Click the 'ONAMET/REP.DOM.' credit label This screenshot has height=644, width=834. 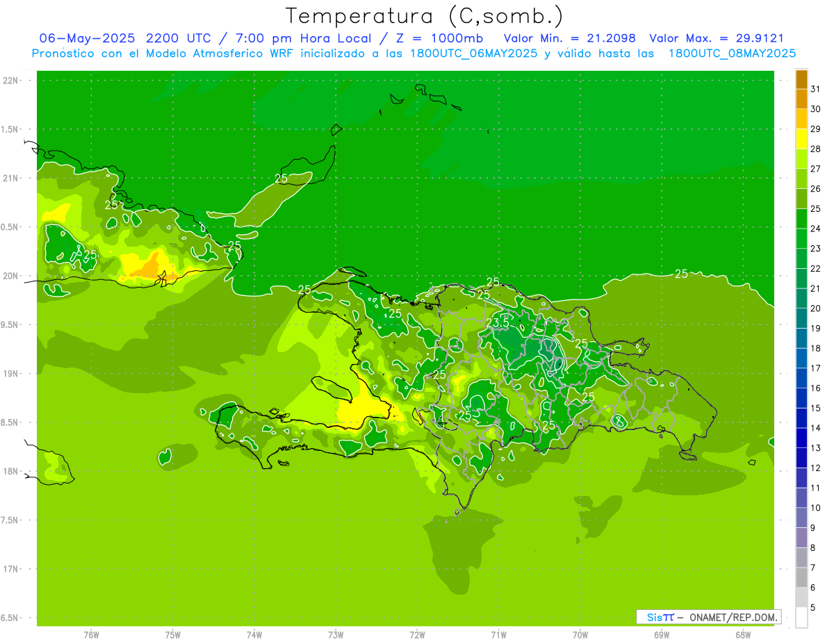(x=732, y=617)
